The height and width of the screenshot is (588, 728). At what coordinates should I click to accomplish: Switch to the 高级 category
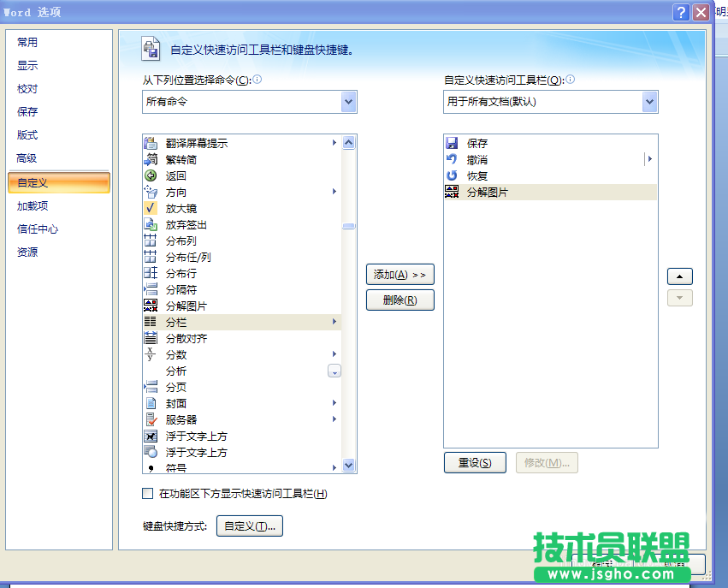27,158
